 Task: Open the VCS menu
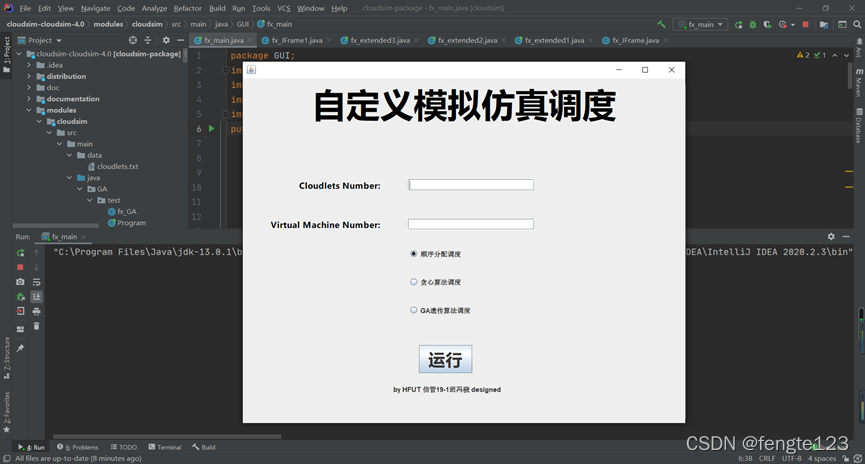point(284,8)
